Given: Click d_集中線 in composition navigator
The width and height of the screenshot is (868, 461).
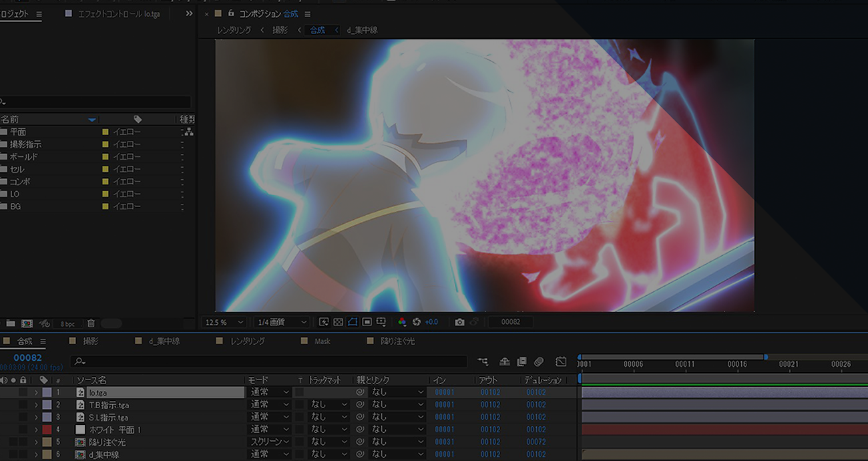Looking at the screenshot, I should pos(363,30).
